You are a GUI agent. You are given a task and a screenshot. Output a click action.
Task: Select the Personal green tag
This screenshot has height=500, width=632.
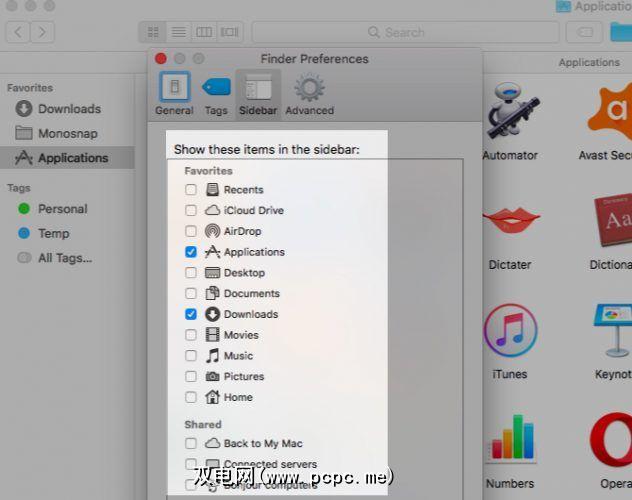click(x=52, y=209)
